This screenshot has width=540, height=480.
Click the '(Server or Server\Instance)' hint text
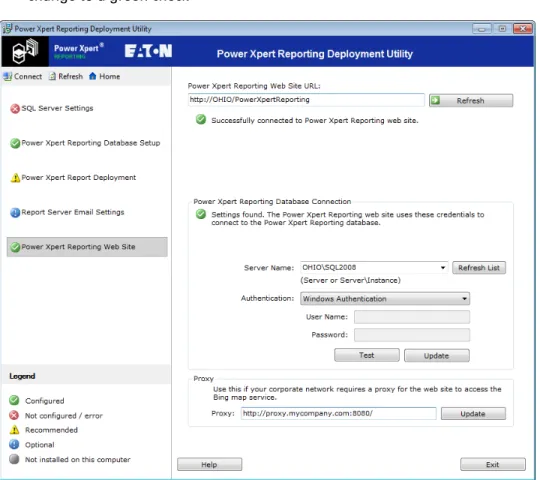[351, 280]
